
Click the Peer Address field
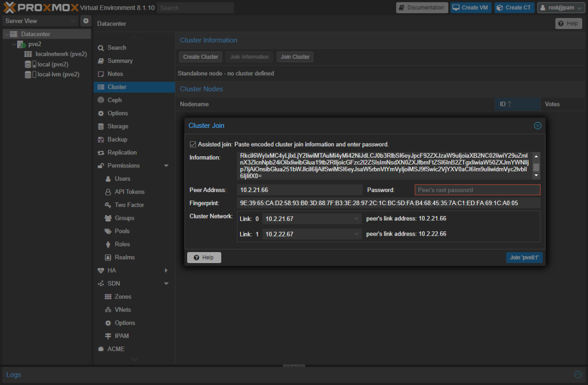click(x=300, y=190)
